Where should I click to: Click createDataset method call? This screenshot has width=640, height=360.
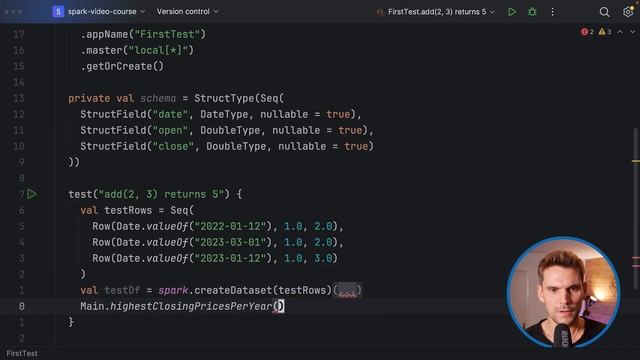(x=233, y=290)
